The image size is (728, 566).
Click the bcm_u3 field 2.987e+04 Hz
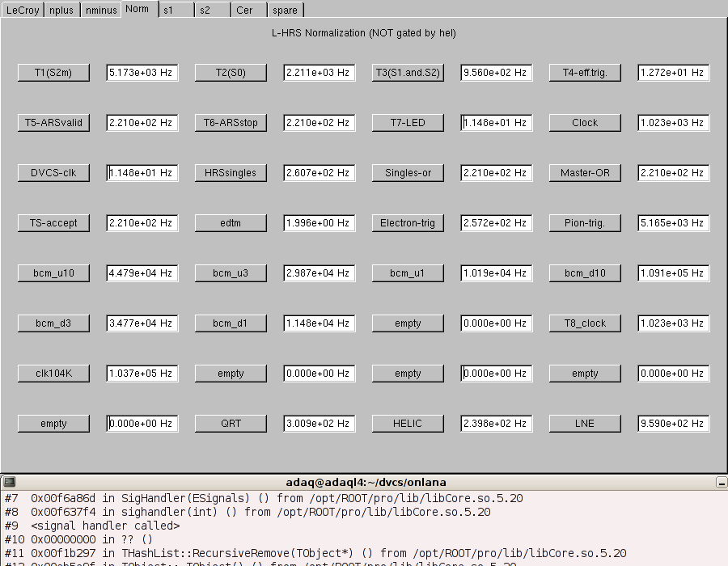[320, 273]
